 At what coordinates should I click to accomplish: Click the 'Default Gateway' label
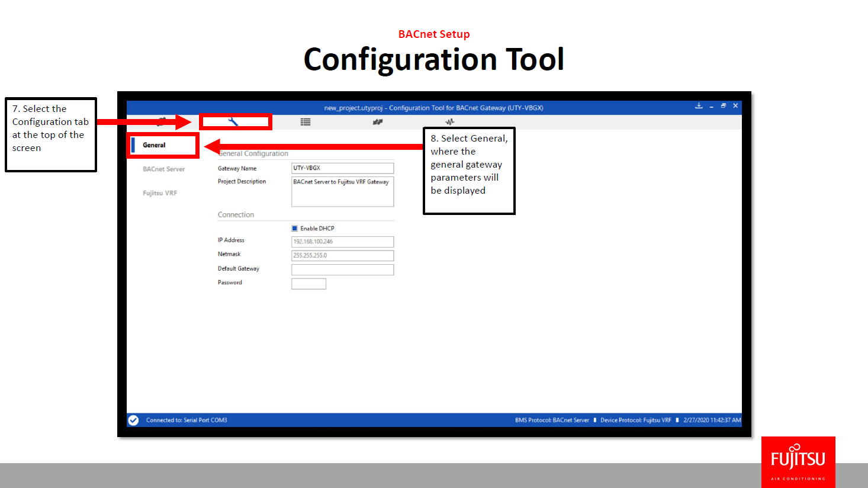tap(239, 269)
